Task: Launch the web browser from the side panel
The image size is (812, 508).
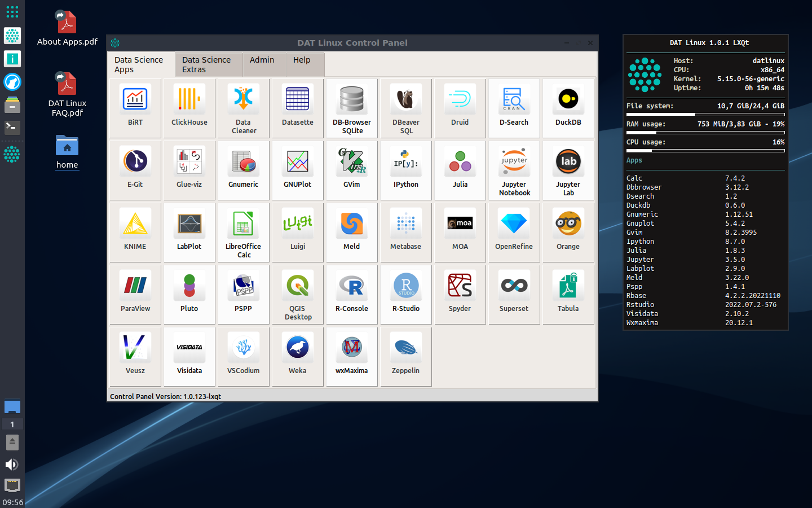Action: [12, 82]
